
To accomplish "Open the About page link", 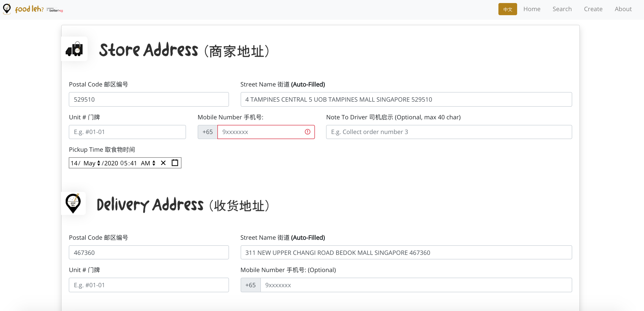I will coord(623,9).
